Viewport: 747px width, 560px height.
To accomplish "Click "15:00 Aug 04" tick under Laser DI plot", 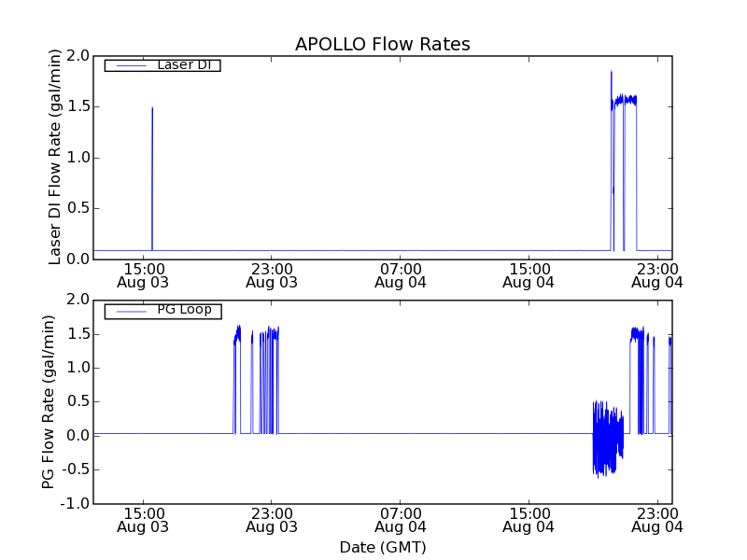I will pos(529,276).
